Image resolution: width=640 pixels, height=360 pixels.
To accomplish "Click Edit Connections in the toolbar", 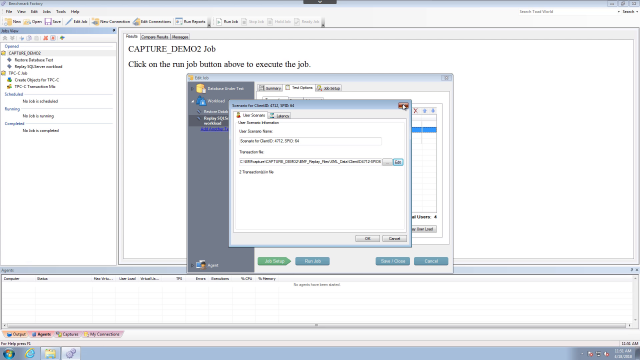I will [x=152, y=22].
